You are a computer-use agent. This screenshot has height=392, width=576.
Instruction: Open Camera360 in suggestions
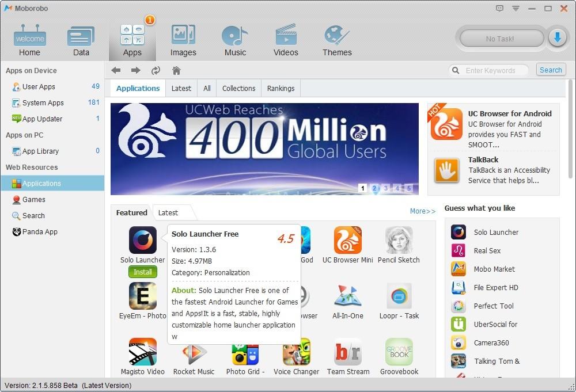[491, 343]
